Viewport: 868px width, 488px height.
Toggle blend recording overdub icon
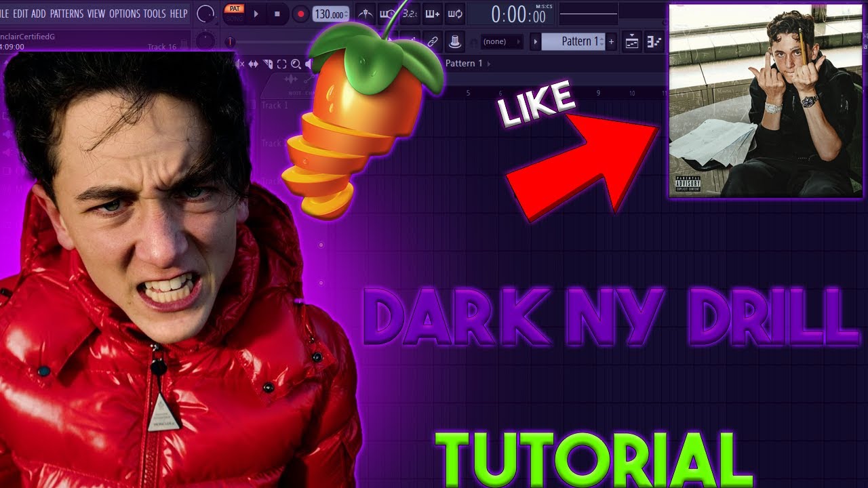(433, 14)
